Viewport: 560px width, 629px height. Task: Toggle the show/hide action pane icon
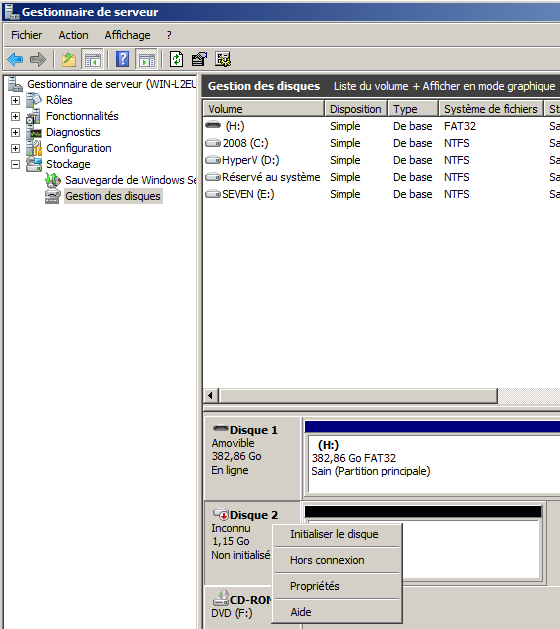pos(147,60)
